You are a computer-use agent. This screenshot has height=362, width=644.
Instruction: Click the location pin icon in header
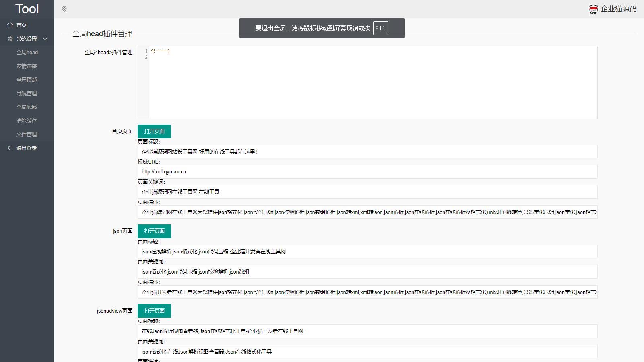(64, 9)
